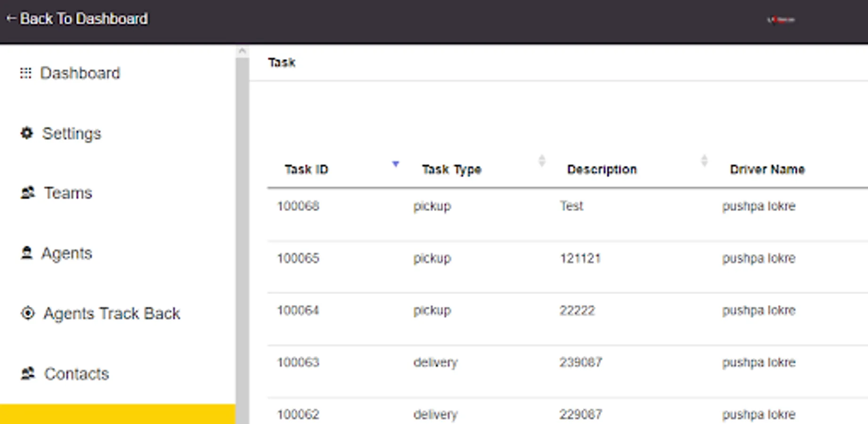
Task: Click the Contacts people icon
Action: [28, 374]
